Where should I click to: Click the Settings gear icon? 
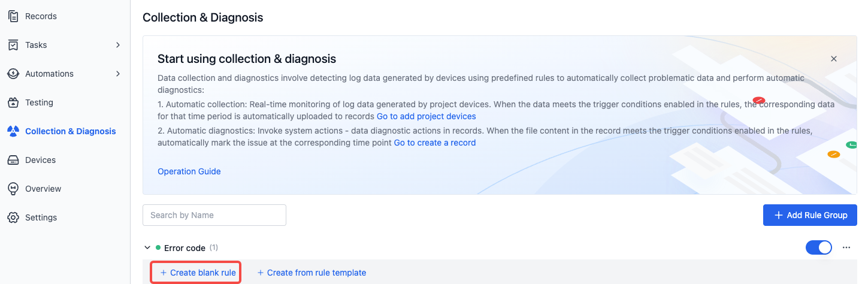click(13, 217)
